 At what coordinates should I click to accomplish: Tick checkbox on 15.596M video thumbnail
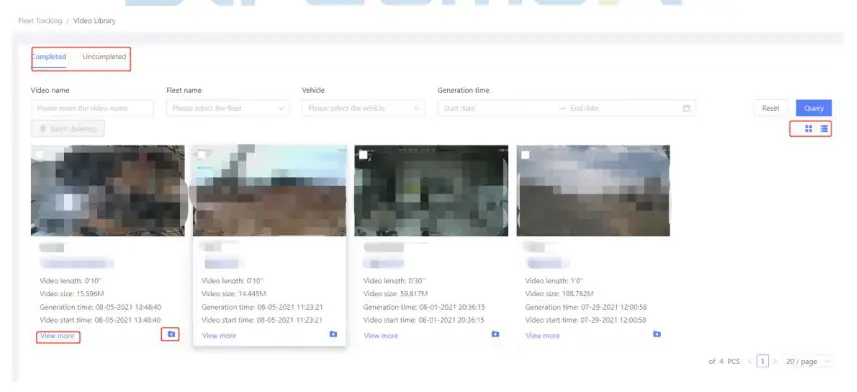[x=40, y=155]
